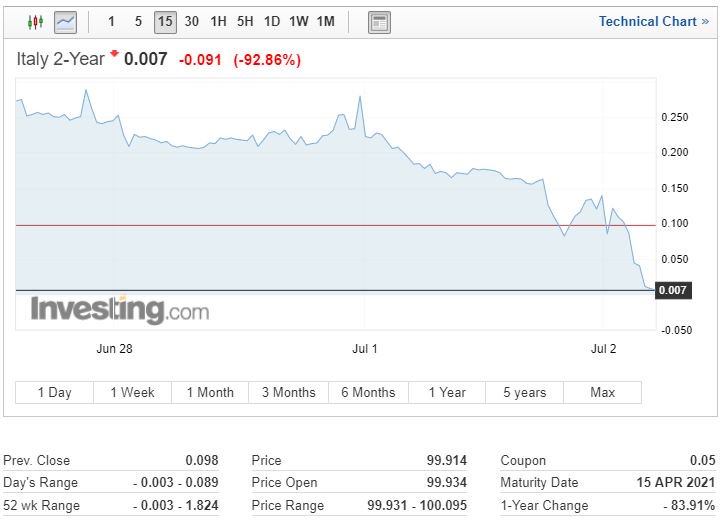This screenshot has height=520, width=721.
Task: Select the area chart type icon
Action: pos(65,22)
